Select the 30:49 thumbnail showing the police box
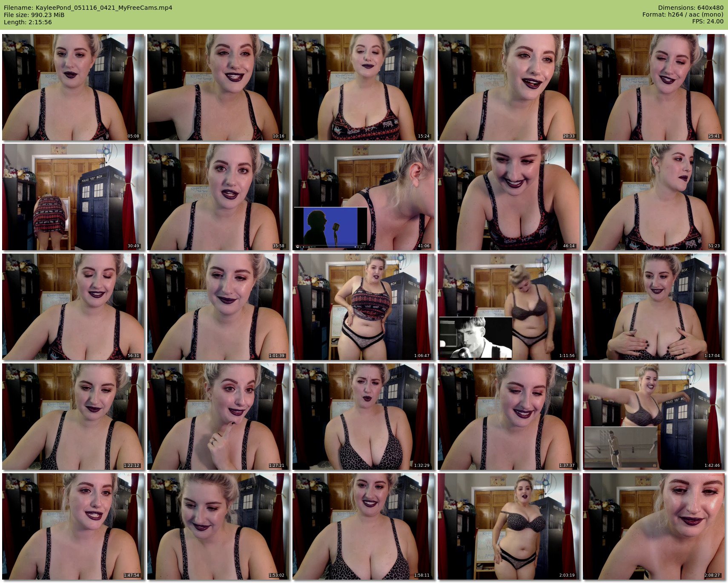 (x=73, y=197)
